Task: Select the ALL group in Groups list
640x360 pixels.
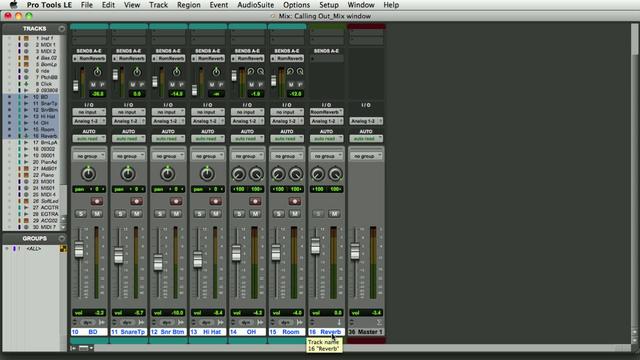Action: (34, 249)
